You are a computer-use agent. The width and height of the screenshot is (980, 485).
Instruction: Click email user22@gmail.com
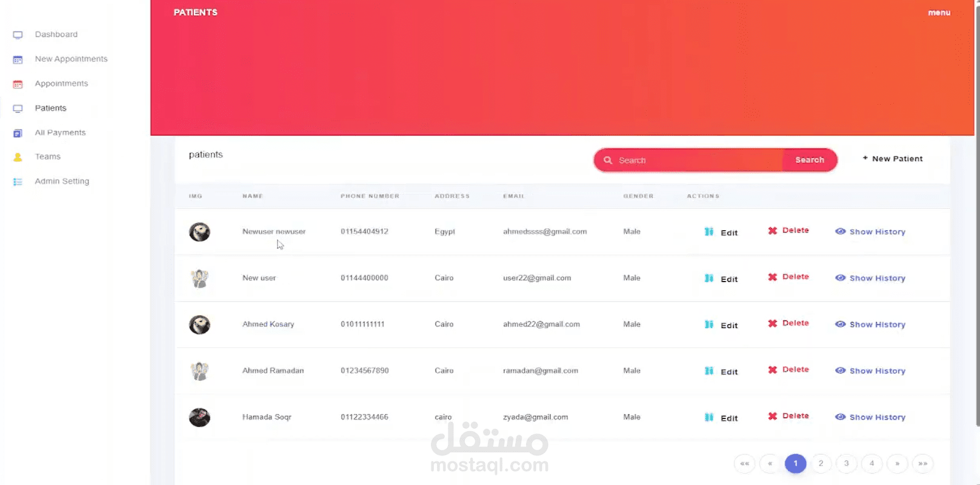(x=537, y=278)
